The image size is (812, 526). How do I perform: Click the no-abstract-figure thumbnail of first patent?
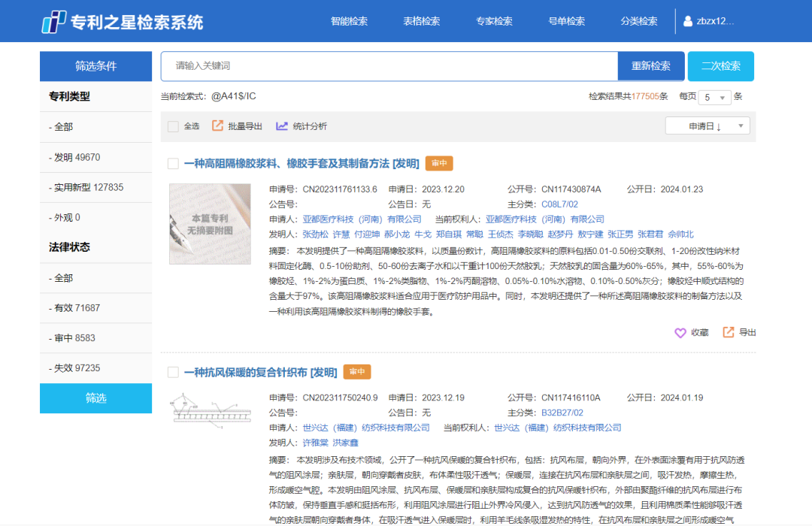coord(210,224)
